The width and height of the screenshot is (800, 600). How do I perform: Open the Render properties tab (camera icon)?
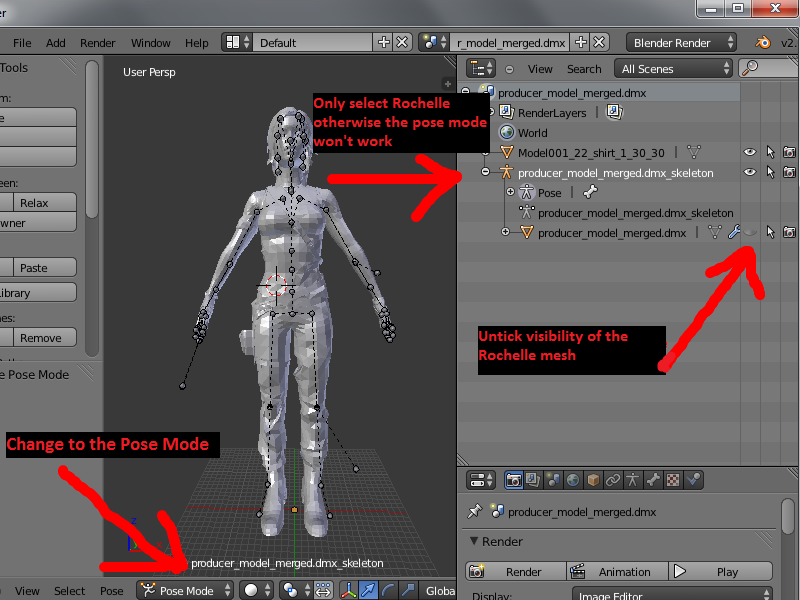(514, 480)
